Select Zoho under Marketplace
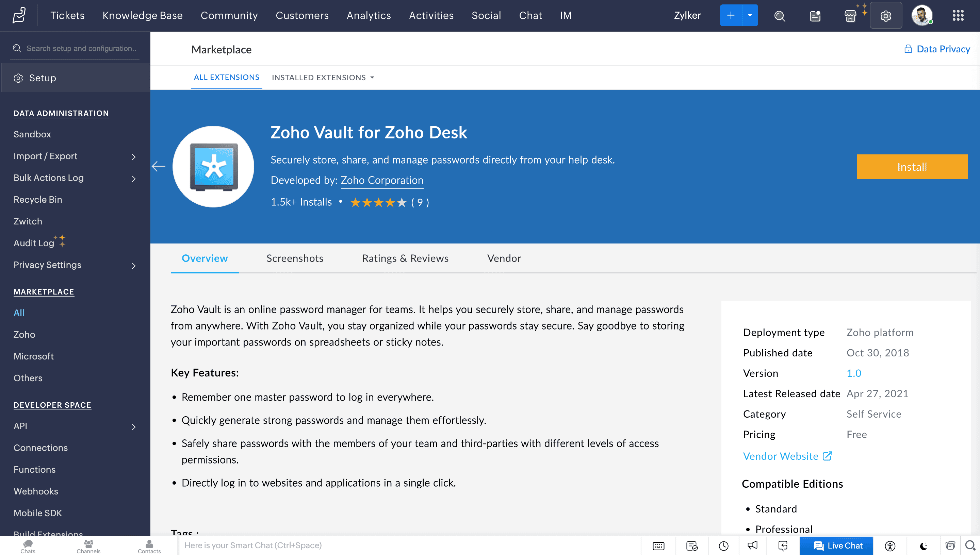This screenshot has height=555, width=980. pyautogui.click(x=24, y=334)
